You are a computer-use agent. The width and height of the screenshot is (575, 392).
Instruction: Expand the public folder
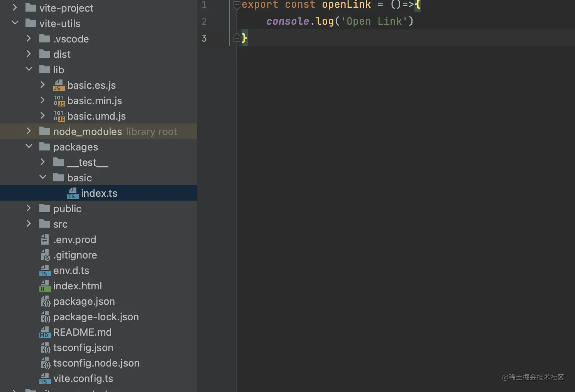pos(29,208)
